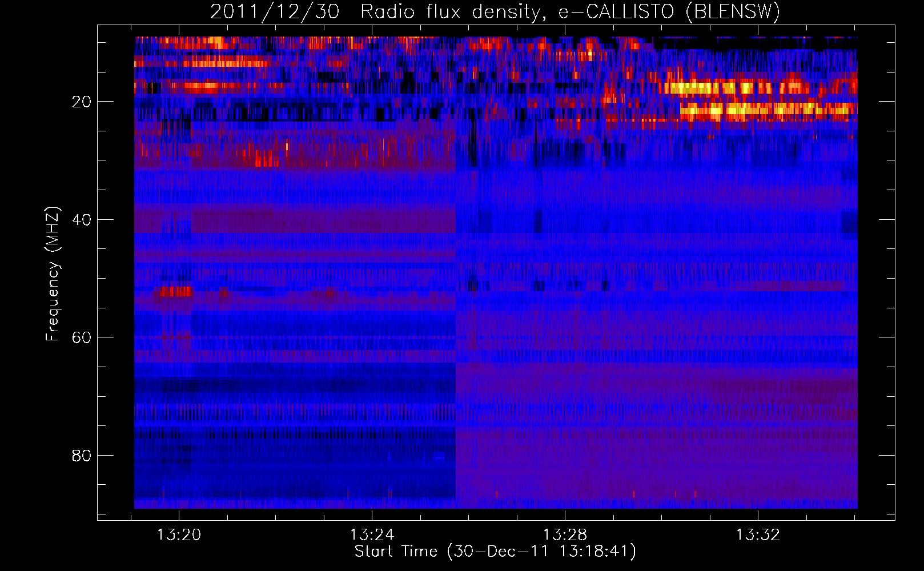Click the 13:24 time tick label

[x=372, y=535]
